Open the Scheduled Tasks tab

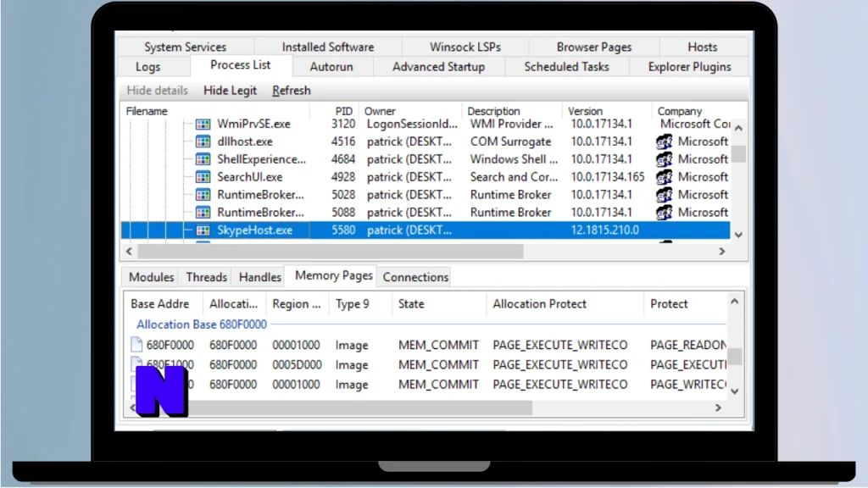[566, 67]
